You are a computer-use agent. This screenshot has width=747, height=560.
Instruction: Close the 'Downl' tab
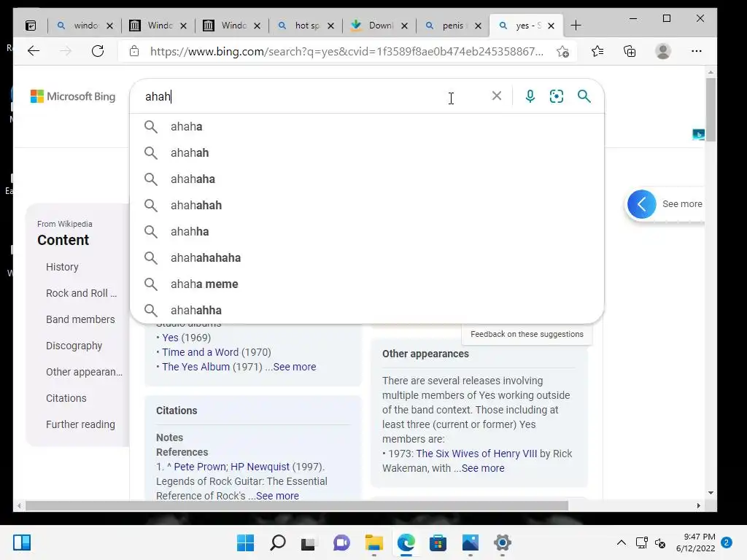(x=404, y=26)
